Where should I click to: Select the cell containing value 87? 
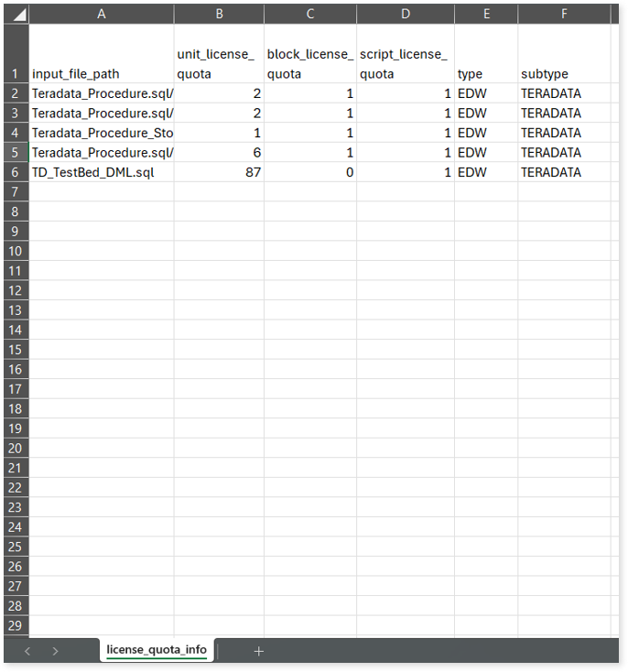coord(219,172)
